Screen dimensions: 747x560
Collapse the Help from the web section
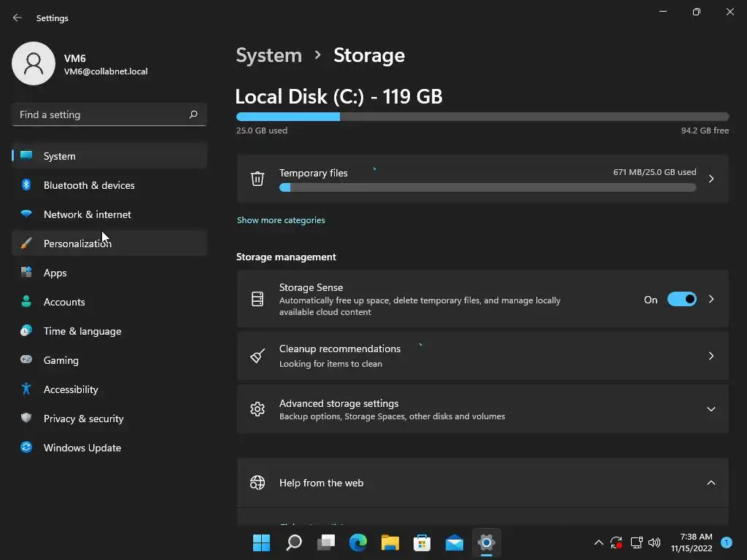[711, 483]
